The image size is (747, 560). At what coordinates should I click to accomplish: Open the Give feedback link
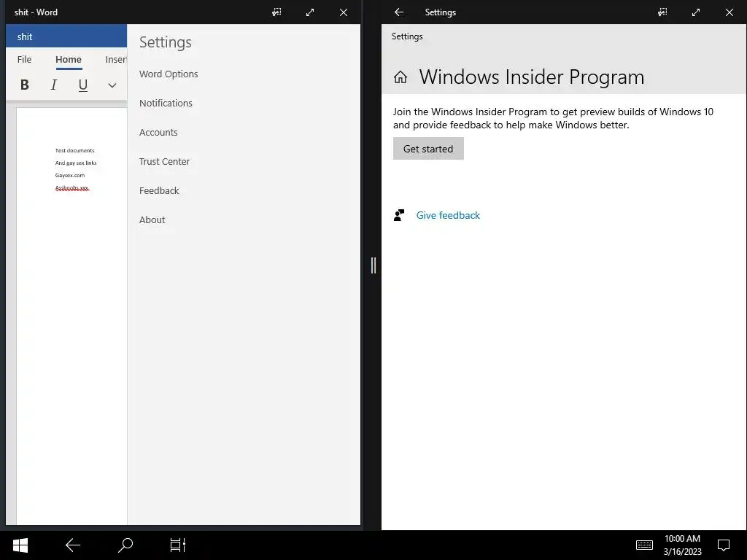(448, 215)
